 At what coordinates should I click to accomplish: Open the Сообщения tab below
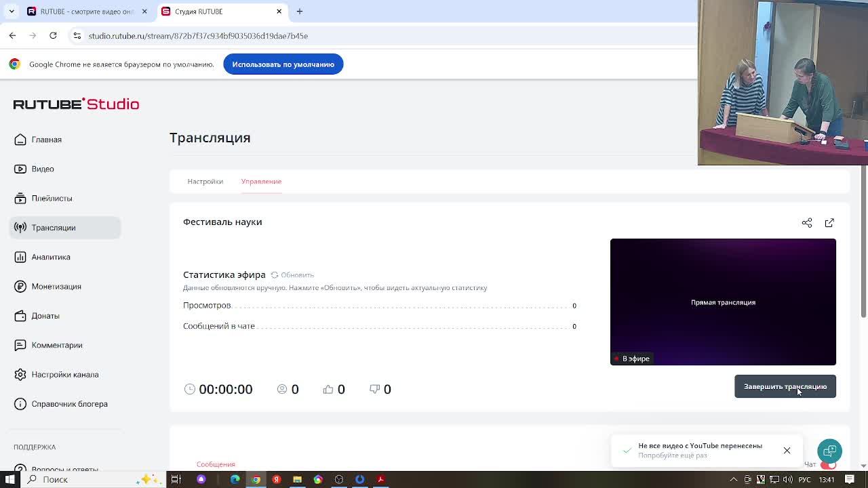pos(216,464)
